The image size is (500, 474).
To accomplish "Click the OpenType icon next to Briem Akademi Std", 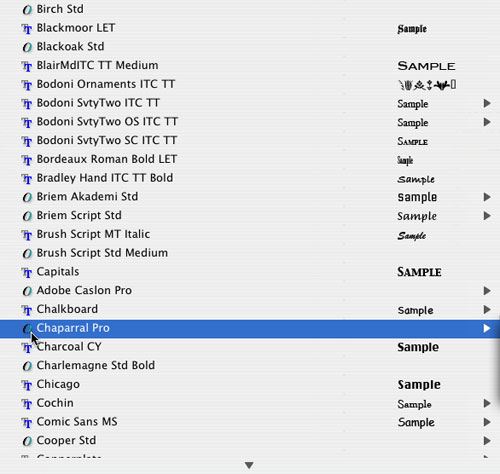I will 27,197.
